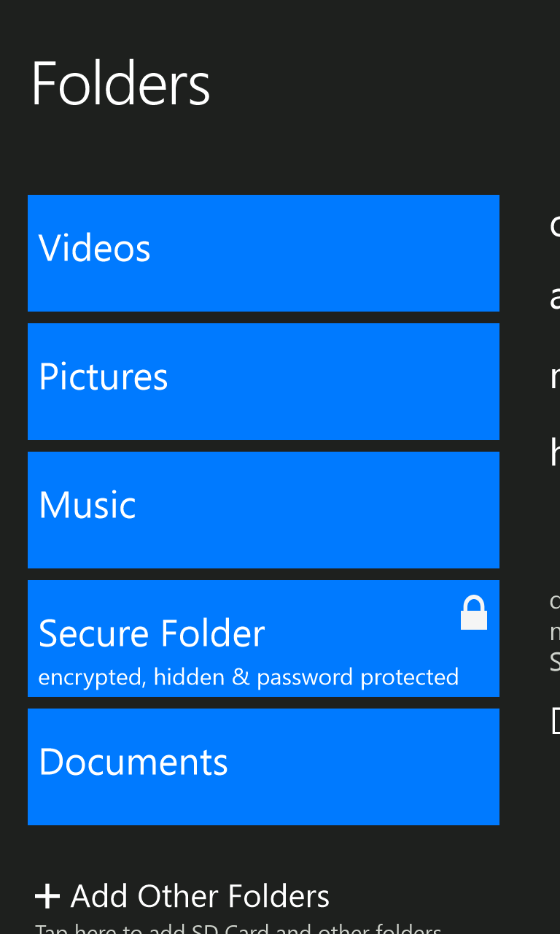The width and height of the screenshot is (560, 934).
Task: Open the Videos folder tile
Action: coord(263,253)
